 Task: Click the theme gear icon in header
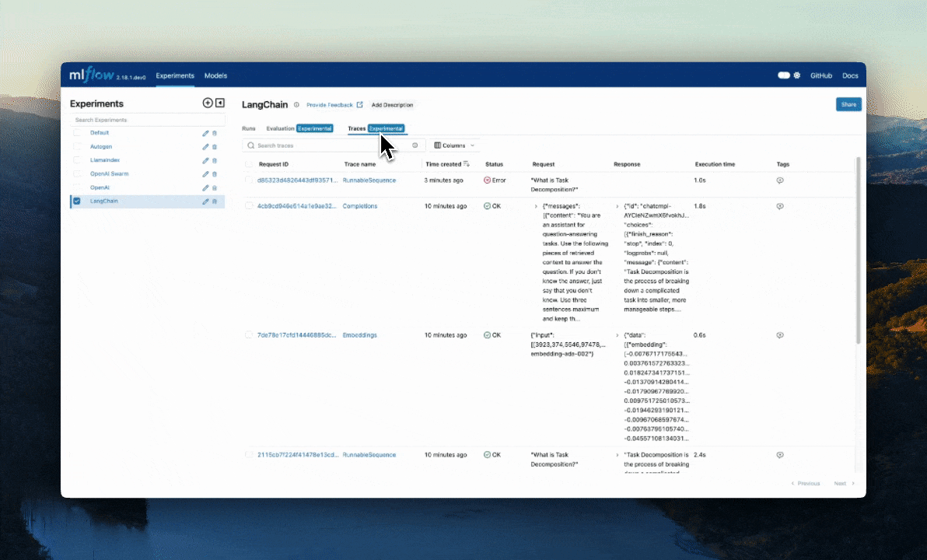click(x=797, y=75)
